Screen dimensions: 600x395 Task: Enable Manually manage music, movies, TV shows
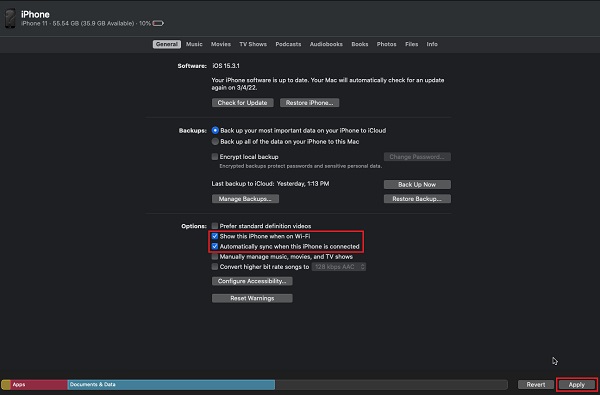pyautogui.click(x=215, y=256)
